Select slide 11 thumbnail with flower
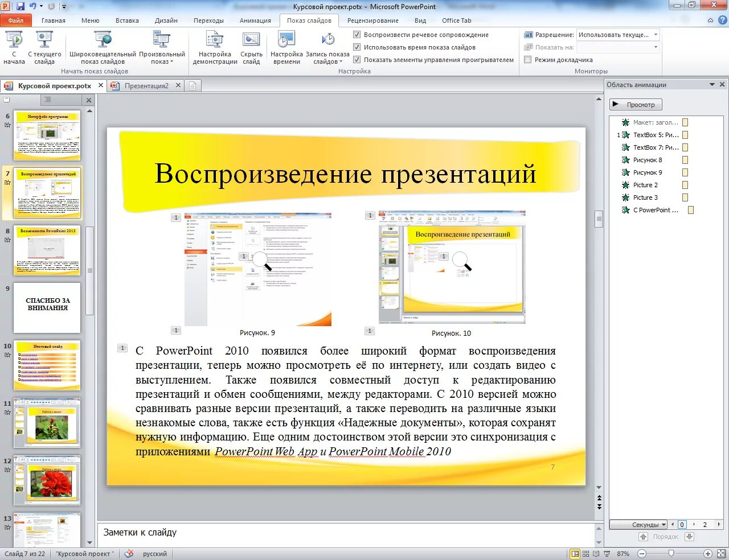Image resolution: width=729 pixels, height=560 pixels. (47, 423)
